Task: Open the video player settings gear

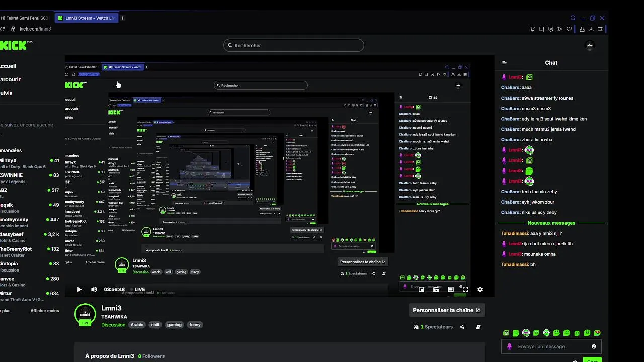Action: [480, 289]
